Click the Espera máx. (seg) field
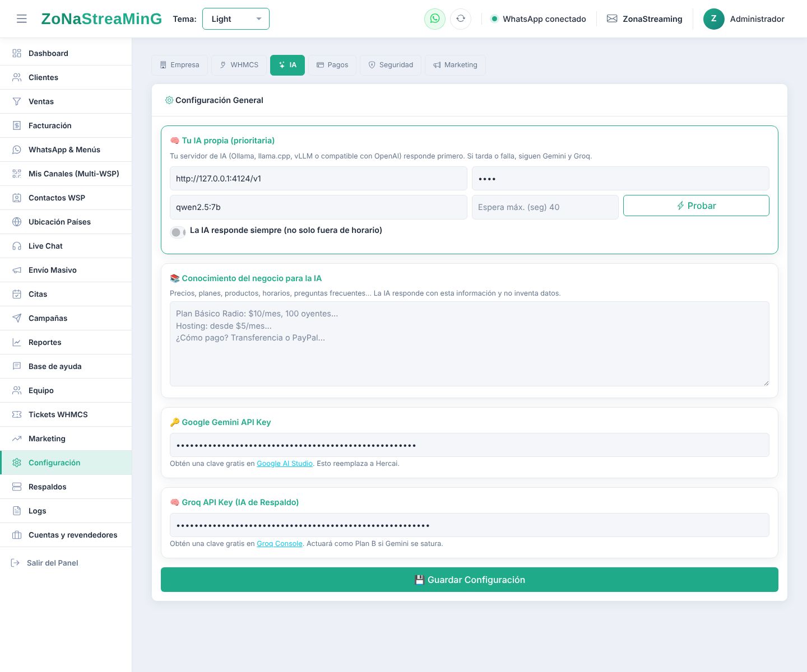The image size is (807, 672). (x=545, y=207)
